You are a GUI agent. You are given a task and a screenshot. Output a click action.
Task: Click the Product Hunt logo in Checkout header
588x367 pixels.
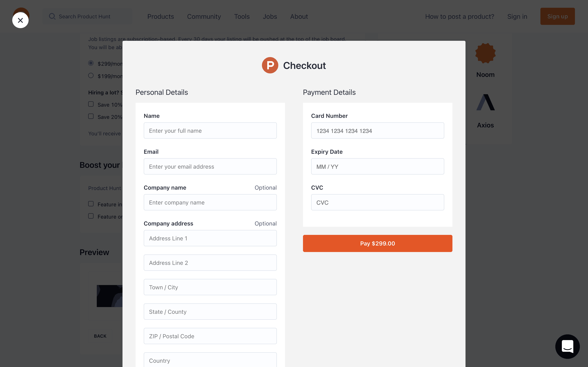270,65
